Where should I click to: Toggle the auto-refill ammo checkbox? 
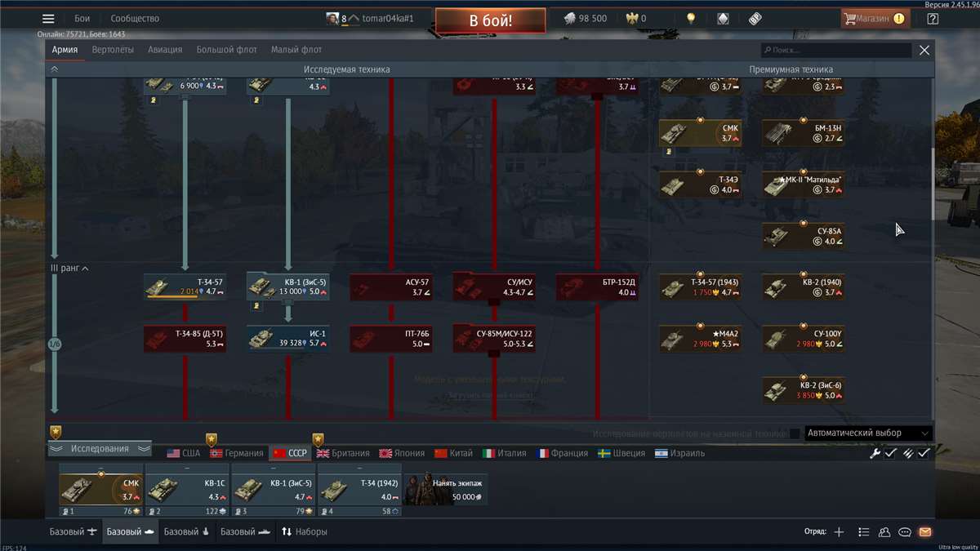924,453
